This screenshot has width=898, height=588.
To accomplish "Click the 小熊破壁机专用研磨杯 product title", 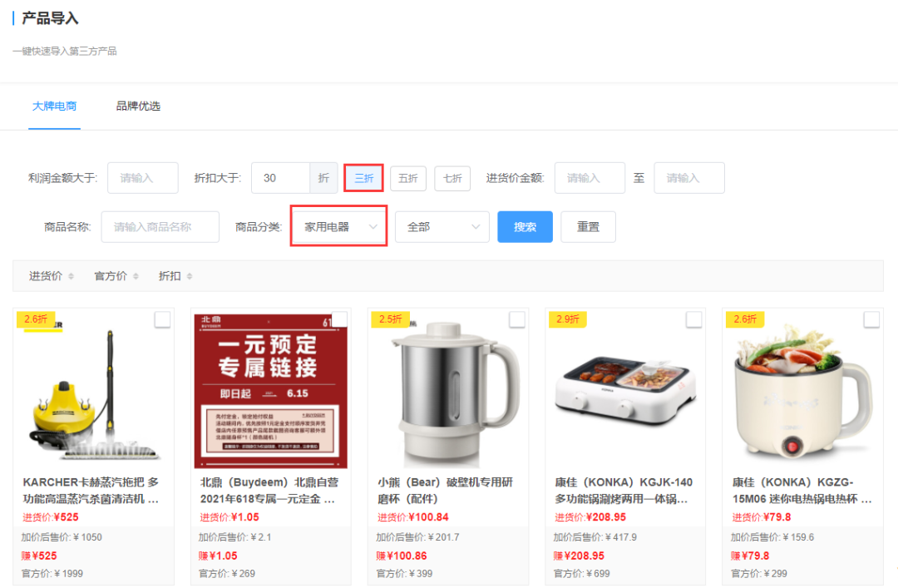I will click(446, 491).
